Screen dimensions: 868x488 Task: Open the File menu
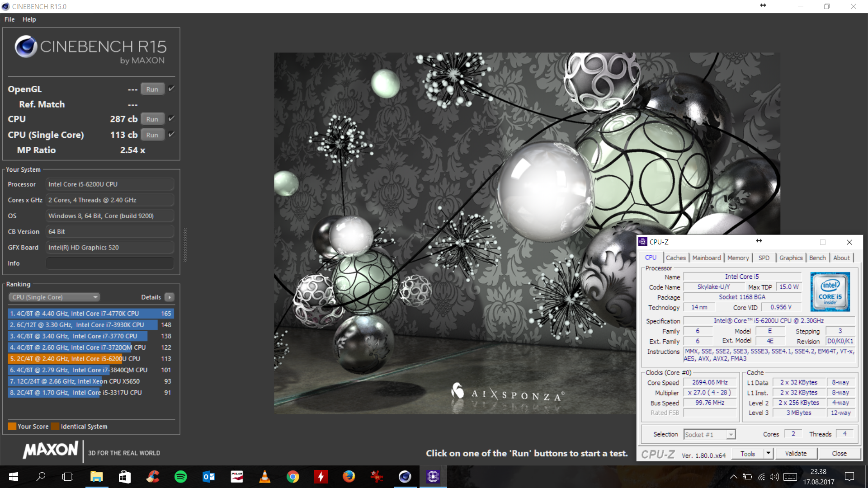[x=9, y=19]
